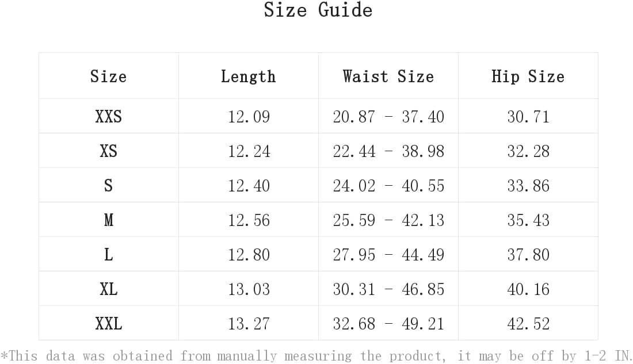Click the Hip Size column header
The width and height of the screenshot is (633, 364).
coord(528,76)
